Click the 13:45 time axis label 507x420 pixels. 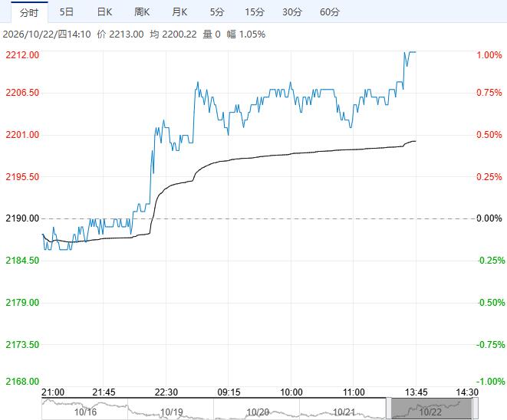[416, 392]
